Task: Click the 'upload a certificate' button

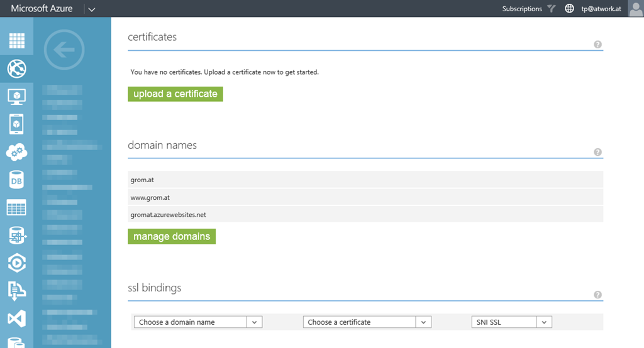Action: [x=175, y=94]
